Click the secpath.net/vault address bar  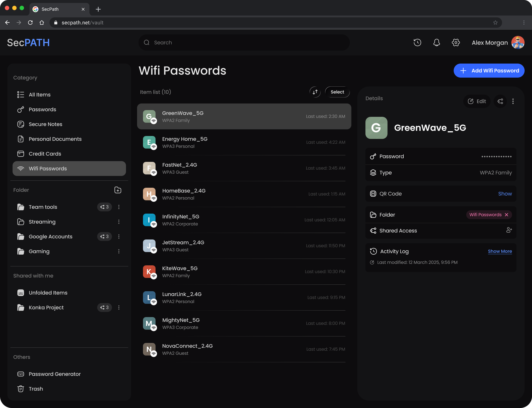pyautogui.click(x=276, y=23)
